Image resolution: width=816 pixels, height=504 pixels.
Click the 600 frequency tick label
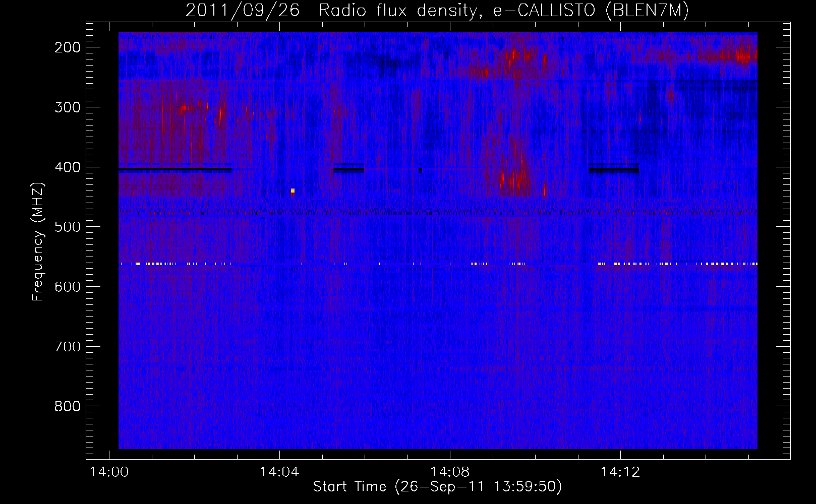[68, 287]
